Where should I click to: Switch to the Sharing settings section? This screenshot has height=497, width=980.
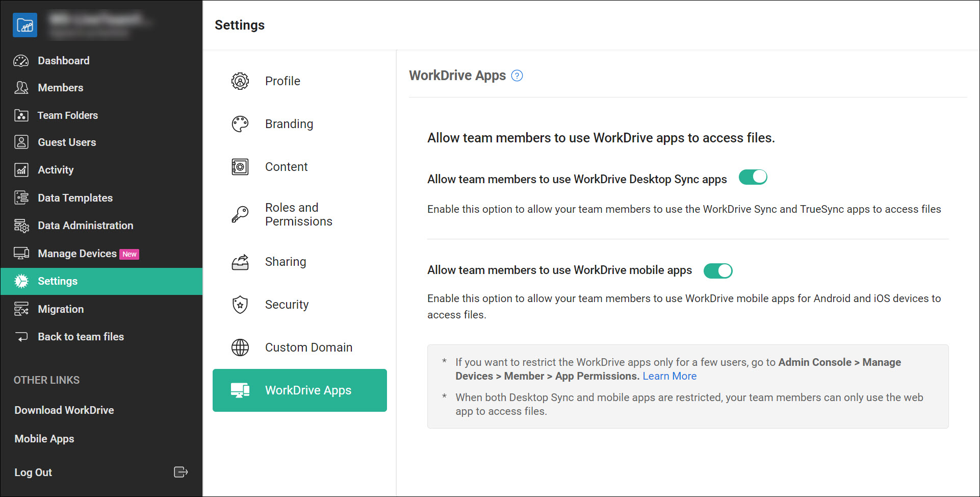(286, 262)
